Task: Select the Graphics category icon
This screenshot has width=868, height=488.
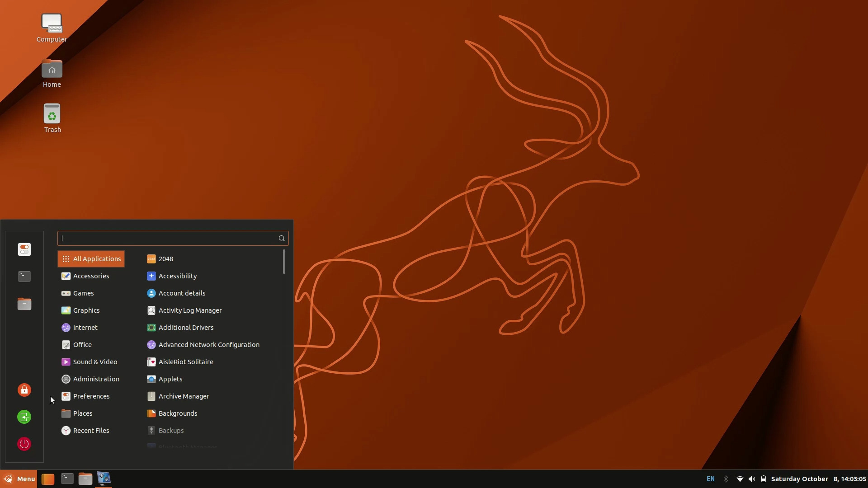Action: pos(65,310)
